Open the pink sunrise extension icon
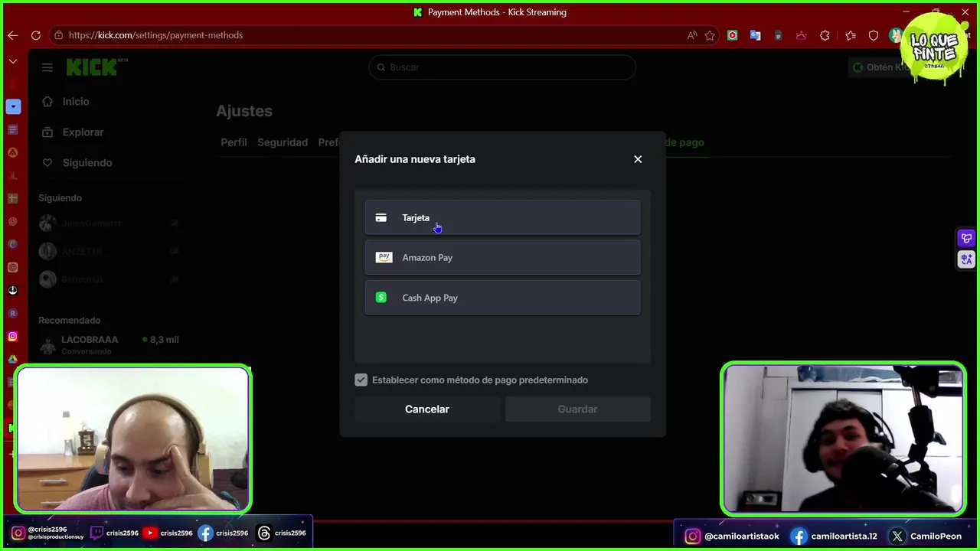This screenshot has height=551, width=980. (x=802, y=35)
